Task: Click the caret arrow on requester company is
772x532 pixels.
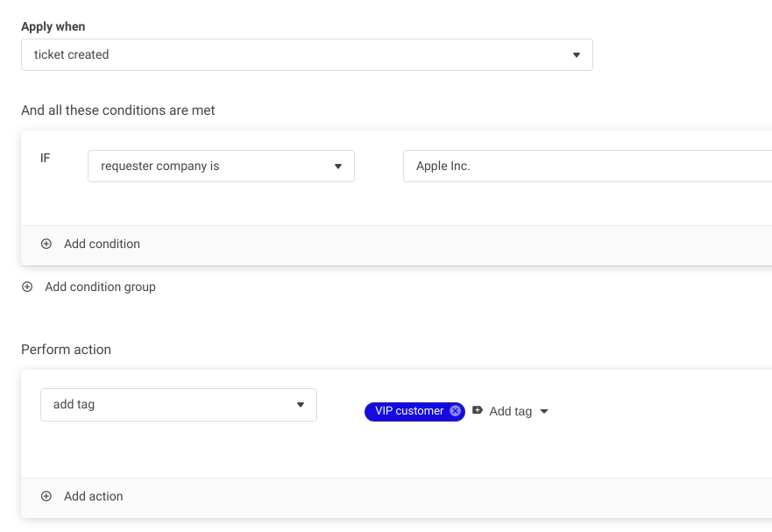Action: click(338, 167)
